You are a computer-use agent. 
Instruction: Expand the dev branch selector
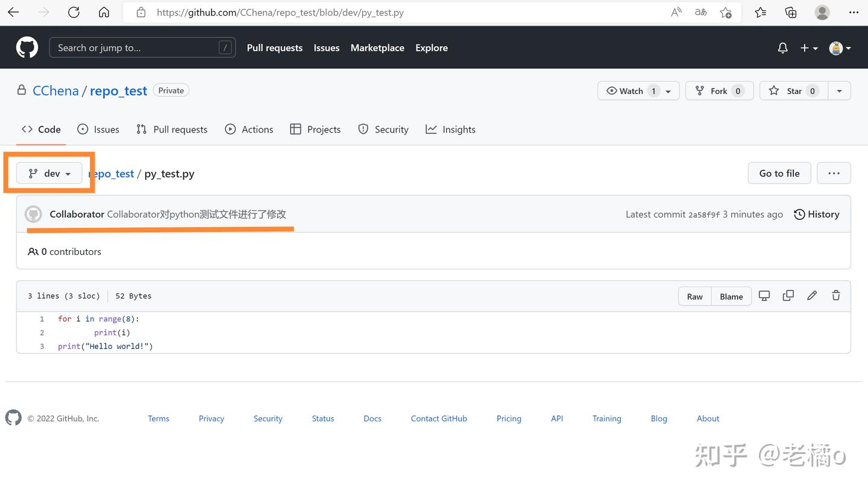[49, 174]
